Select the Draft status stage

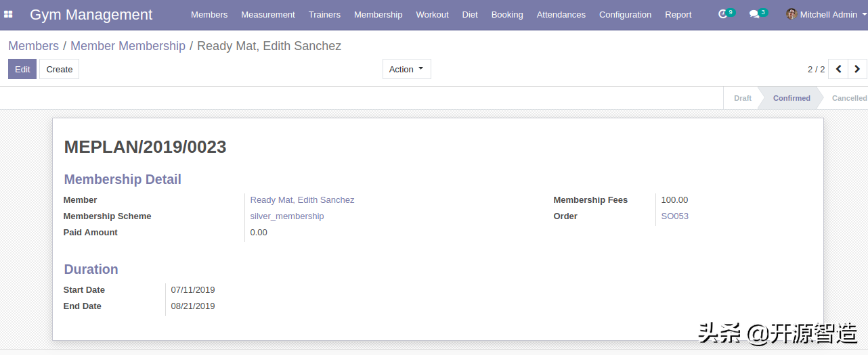coord(742,98)
